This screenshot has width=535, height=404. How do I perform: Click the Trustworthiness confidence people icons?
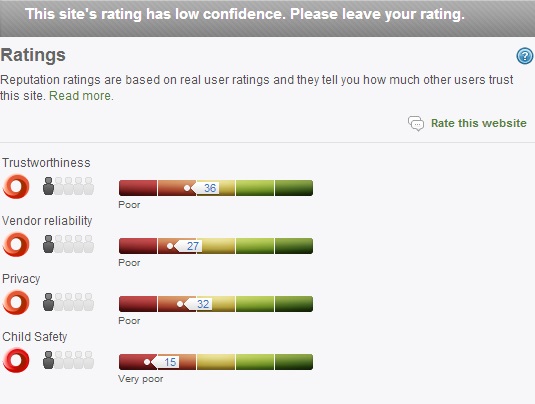pos(68,186)
